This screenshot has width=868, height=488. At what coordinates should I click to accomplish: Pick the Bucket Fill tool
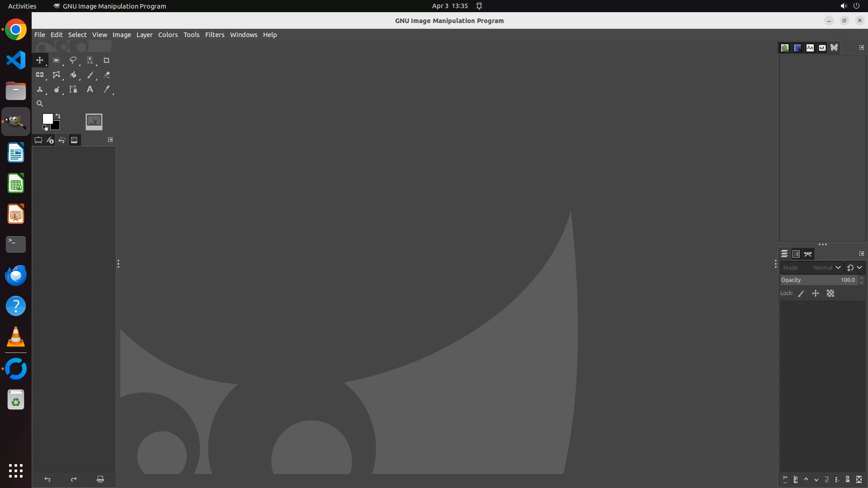pos(73,75)
